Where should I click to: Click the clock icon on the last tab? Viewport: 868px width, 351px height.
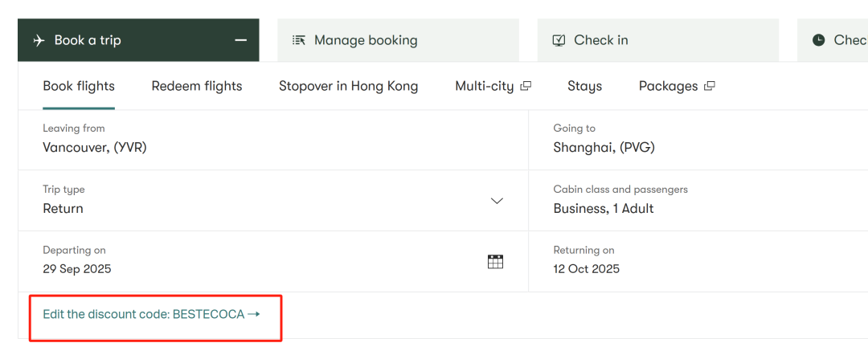[x=819, y=40]
